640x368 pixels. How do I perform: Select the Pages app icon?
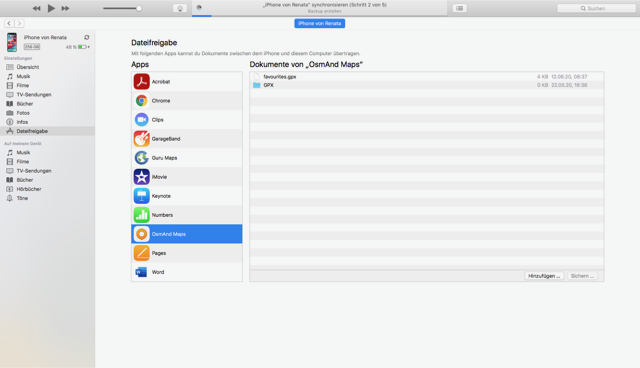142,253
